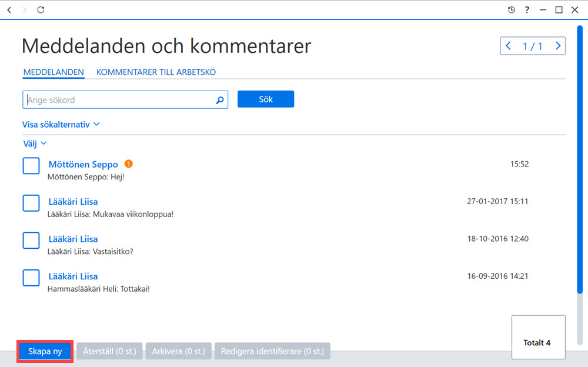Reload the page with refresh icon
Screen dimensions: 588x367
point(41,10)
